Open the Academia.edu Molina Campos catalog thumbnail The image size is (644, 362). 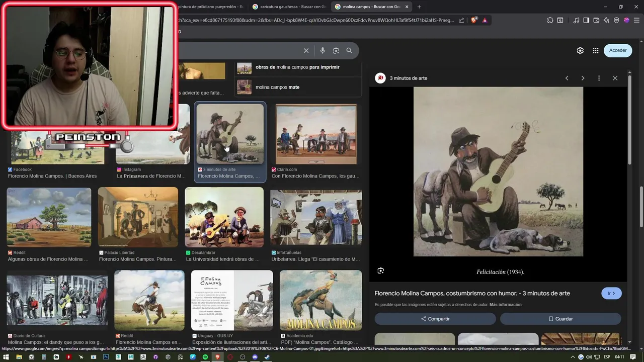(320, 300)
